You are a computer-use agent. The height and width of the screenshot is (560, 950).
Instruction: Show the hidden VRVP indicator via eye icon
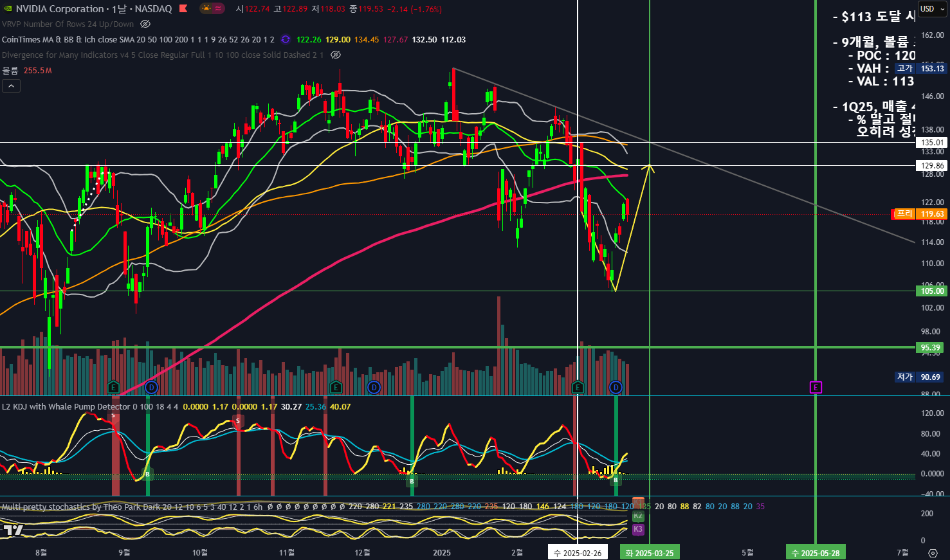pos(145,24)
